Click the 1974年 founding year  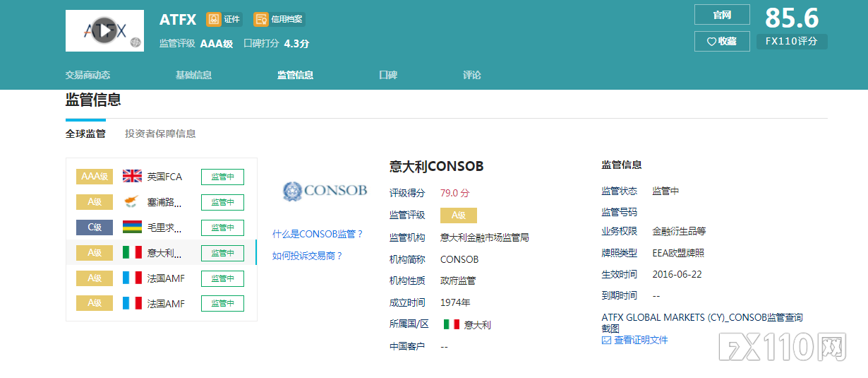click(455, 303)
